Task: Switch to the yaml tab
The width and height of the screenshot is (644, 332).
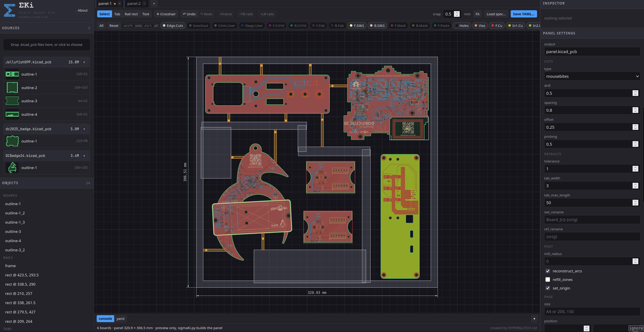Action: click(x=120, y=319)
